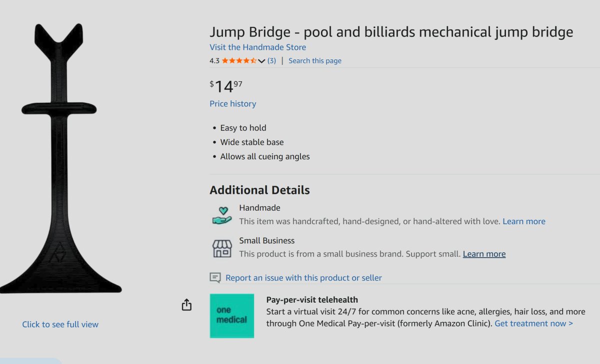
Task: Select the one medical logo tile
Action: click(x=232, y=316)
